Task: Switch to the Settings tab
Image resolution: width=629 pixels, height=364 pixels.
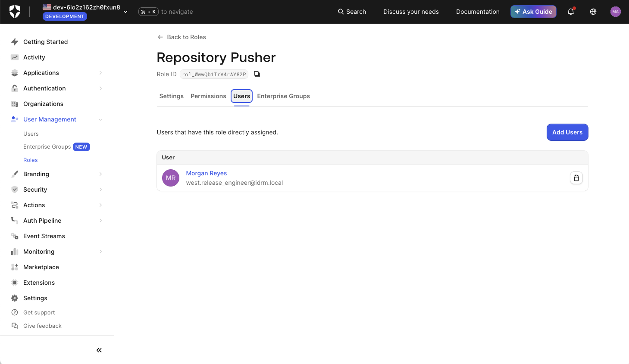Action: 172,96
